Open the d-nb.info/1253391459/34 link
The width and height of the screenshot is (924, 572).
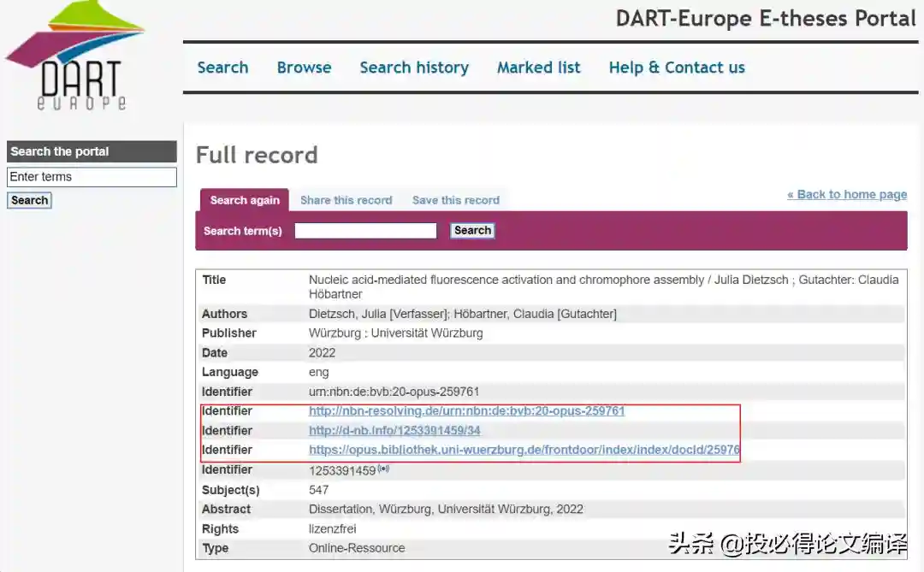pos(394,431)
